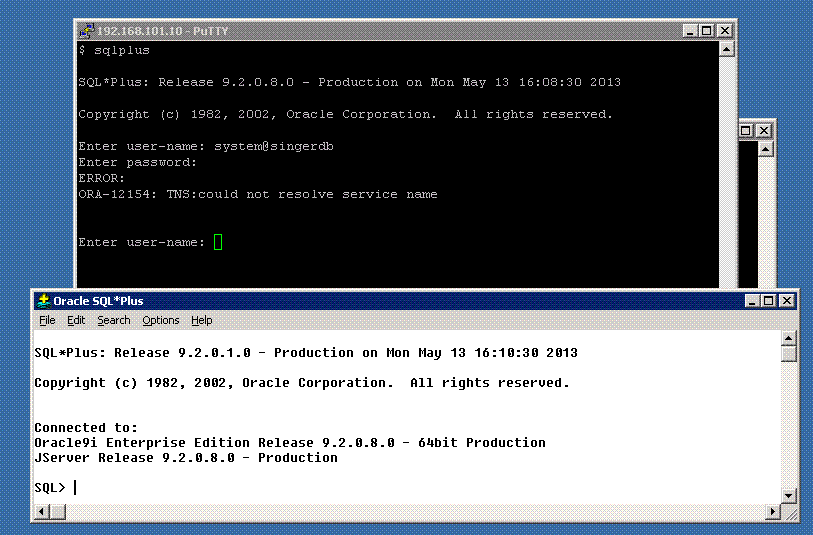Click 'system@singerdb' text in PuTTY

pos(274,146)
